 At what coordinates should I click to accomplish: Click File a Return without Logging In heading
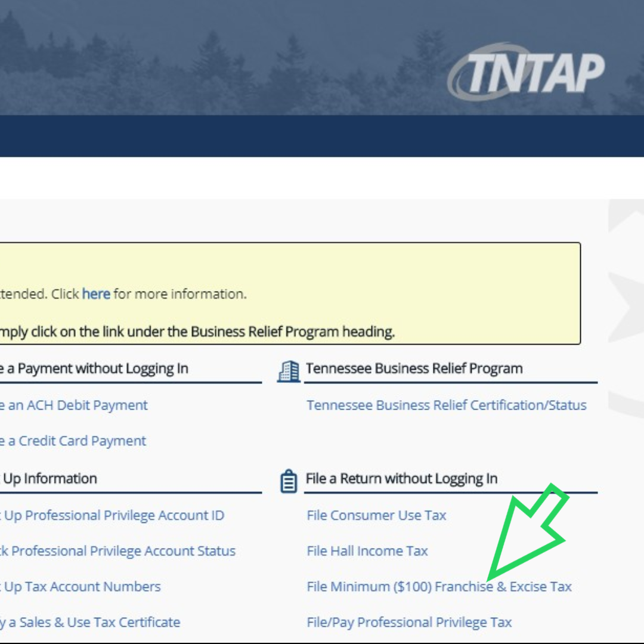coord(401,479)
